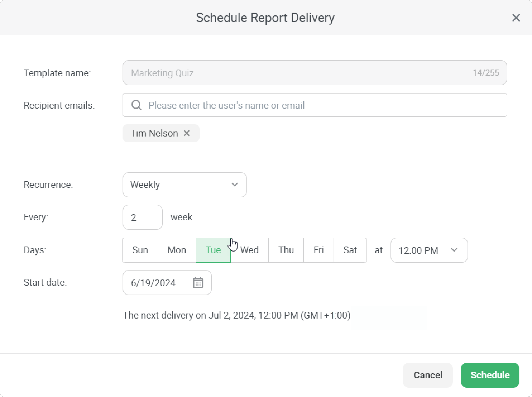Deselect the Tue delivery day
Viewport: 532px width, 397px height.
[213, 250]
